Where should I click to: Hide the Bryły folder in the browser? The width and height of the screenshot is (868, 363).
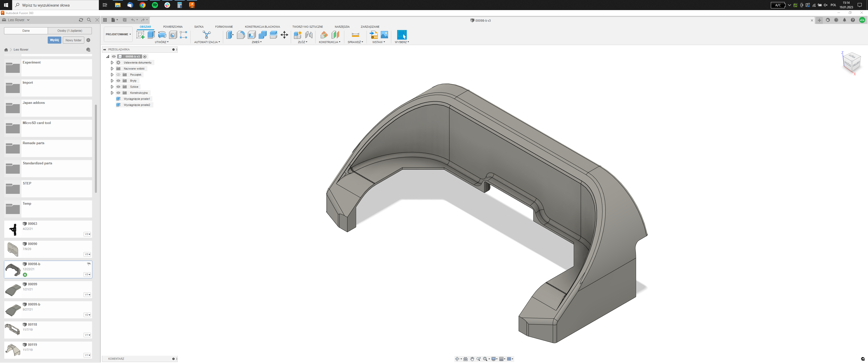pos(118,80)
